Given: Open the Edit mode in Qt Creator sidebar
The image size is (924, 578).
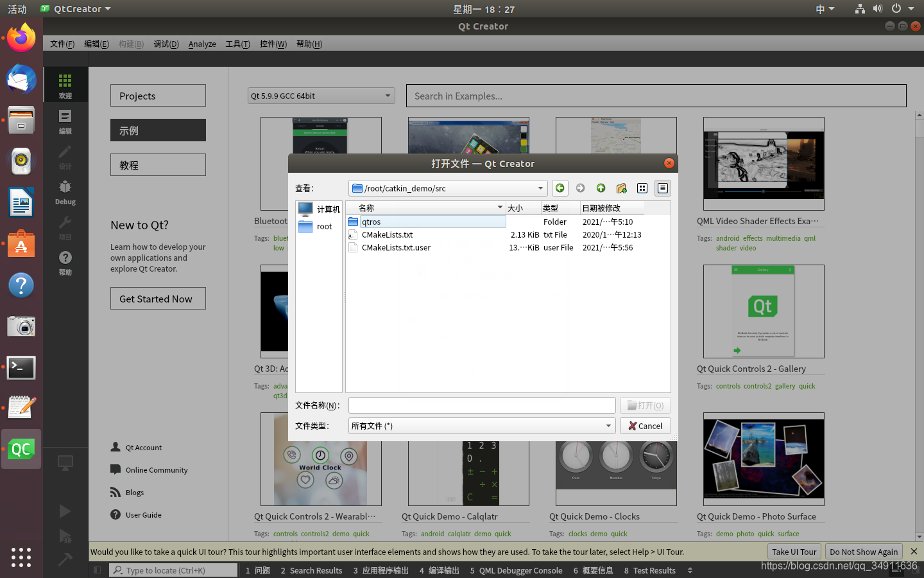Looking at the screenshot, I should pos(65,121).
